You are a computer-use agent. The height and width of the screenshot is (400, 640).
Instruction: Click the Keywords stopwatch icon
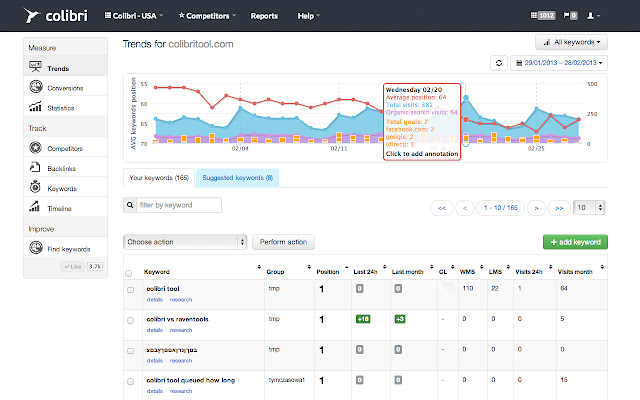(x=35, y=187)
